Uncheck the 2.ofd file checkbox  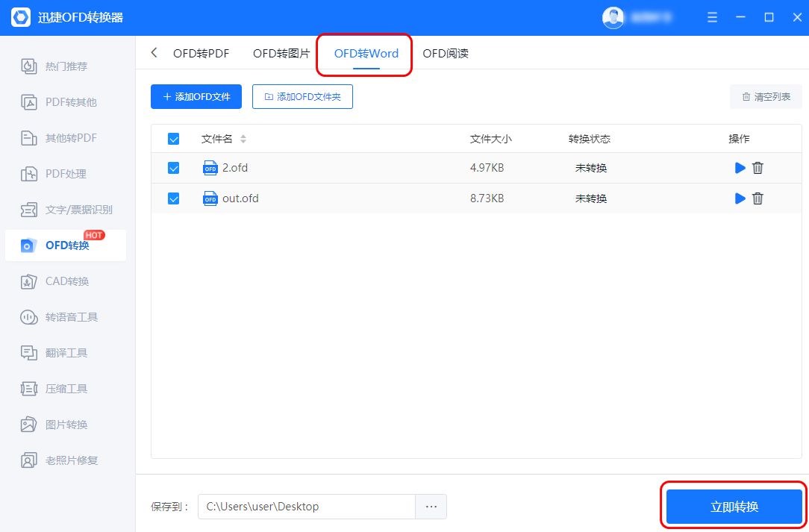coord(173,168)
